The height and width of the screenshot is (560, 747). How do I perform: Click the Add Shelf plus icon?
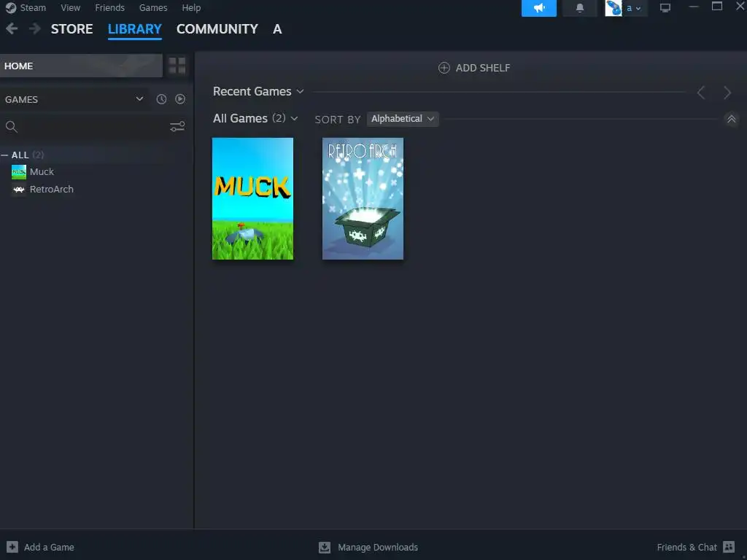tap(444, 68)
